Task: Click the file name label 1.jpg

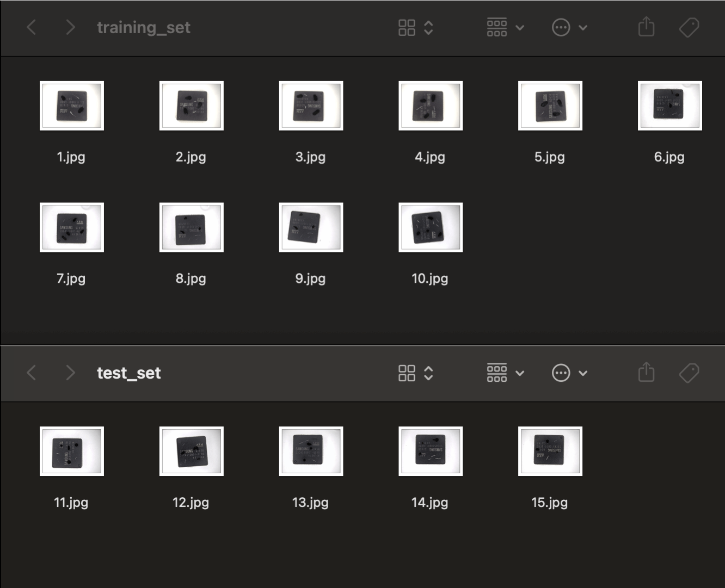Action: (71, 157)
